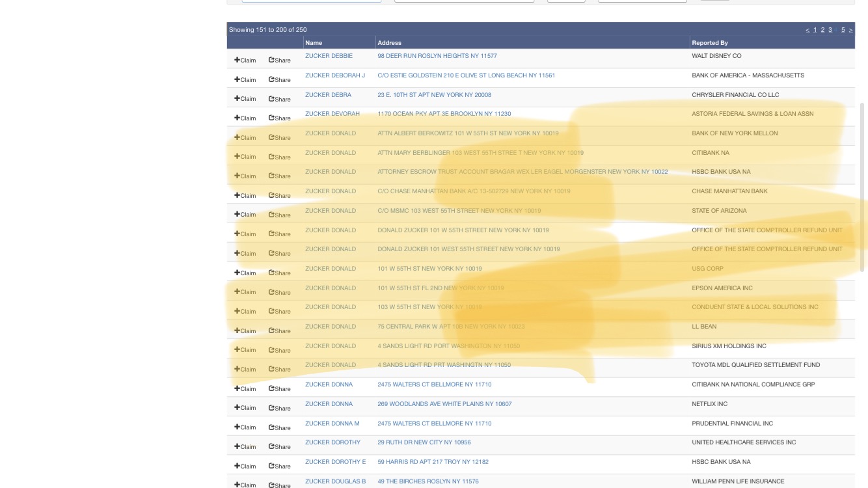Jump to results page 1
Image resolution: width=868 pixels, height=488 pixels.
(815, 30)
